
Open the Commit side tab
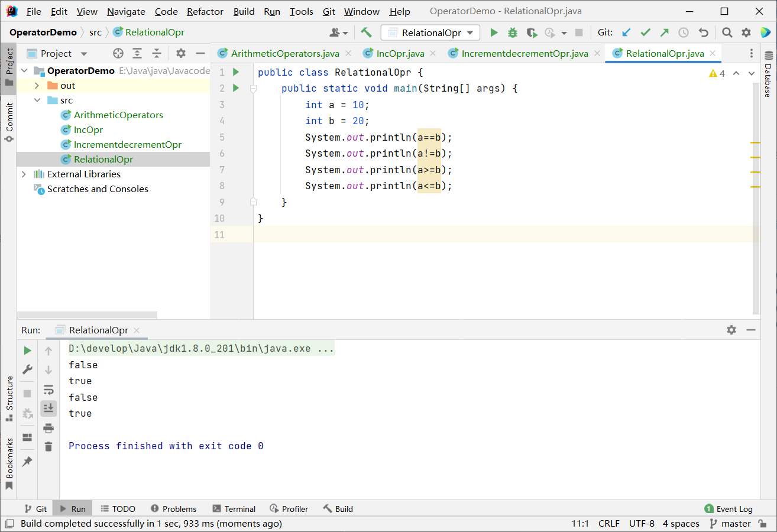click(x=8, y=122)
